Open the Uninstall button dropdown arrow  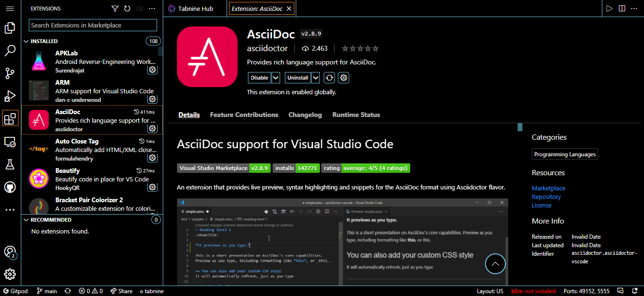click(x=316, y=78)
